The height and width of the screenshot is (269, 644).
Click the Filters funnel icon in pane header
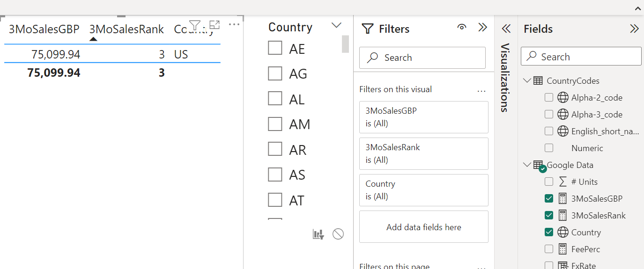[368, 29]
